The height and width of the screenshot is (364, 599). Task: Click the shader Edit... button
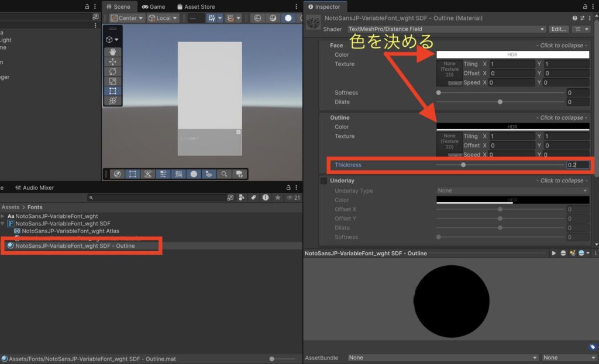(x=559, y=29)
